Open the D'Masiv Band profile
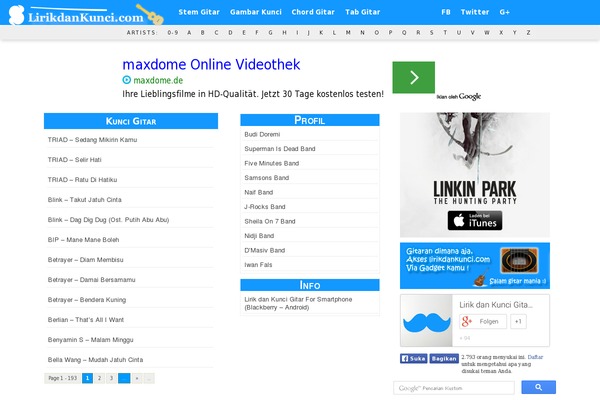The height and width of the screenshot is (400, 600). click(x=264, y=250)
